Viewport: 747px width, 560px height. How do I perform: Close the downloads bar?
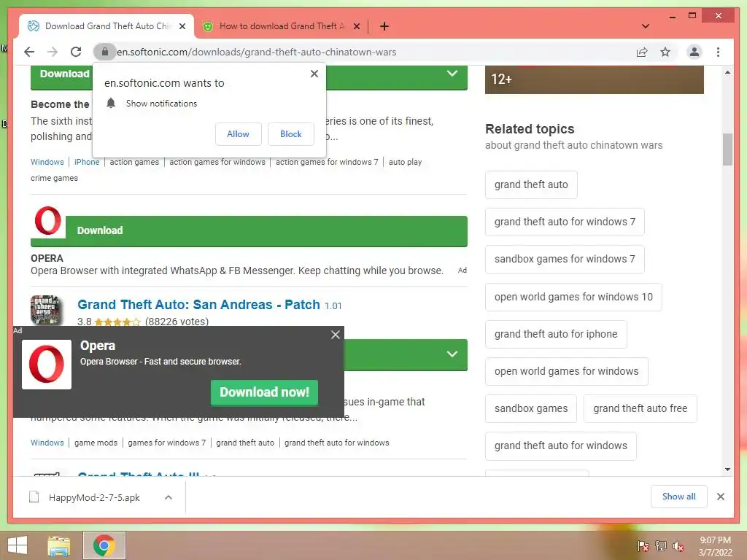tap(720, 497)
